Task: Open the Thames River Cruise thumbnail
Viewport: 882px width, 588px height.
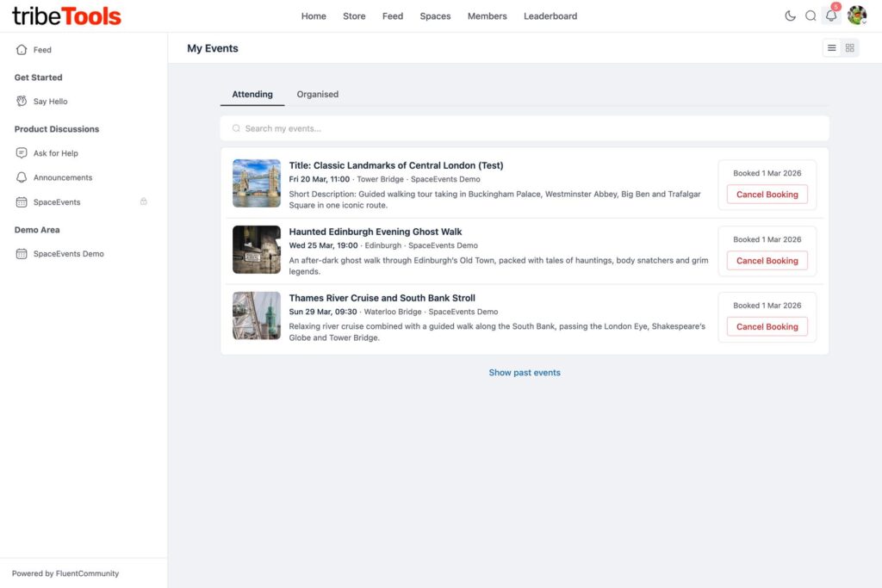Action: (257, 316)
